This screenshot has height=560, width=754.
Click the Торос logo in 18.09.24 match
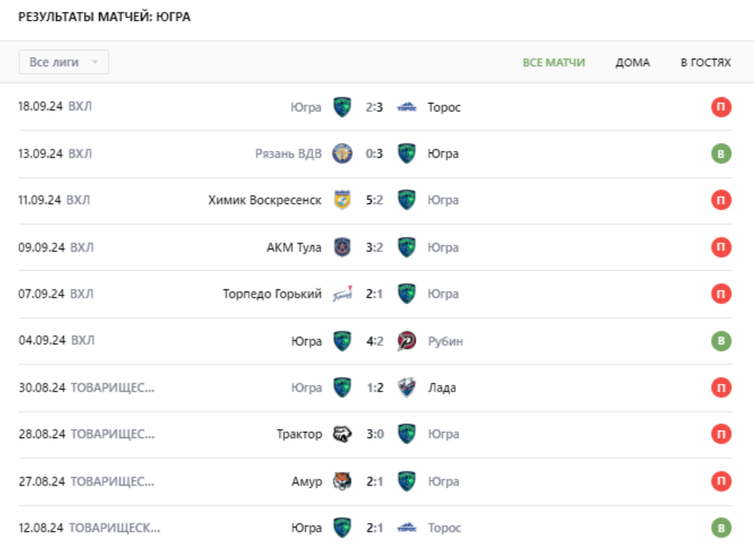(x=406, y=107)
